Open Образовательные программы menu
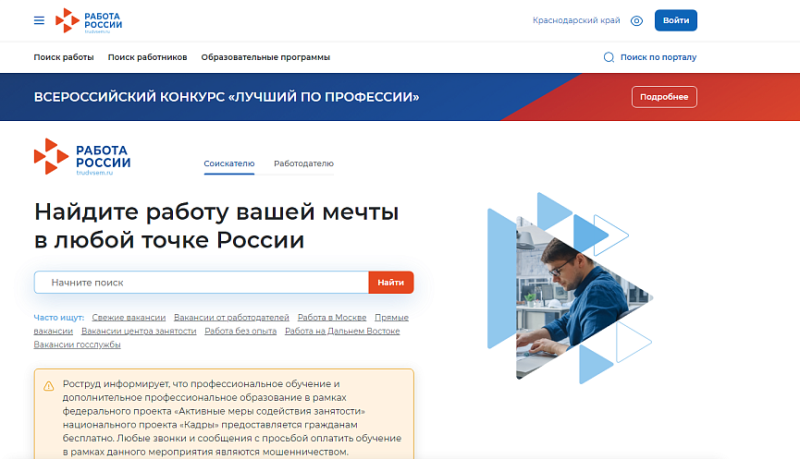The width and height of the screenshot is (800, 459). [x=265, y=57]
